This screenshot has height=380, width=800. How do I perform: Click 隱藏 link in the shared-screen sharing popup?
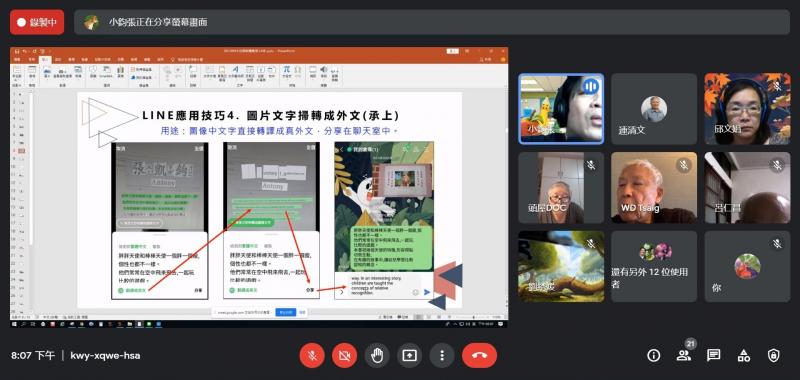[302, 312]
